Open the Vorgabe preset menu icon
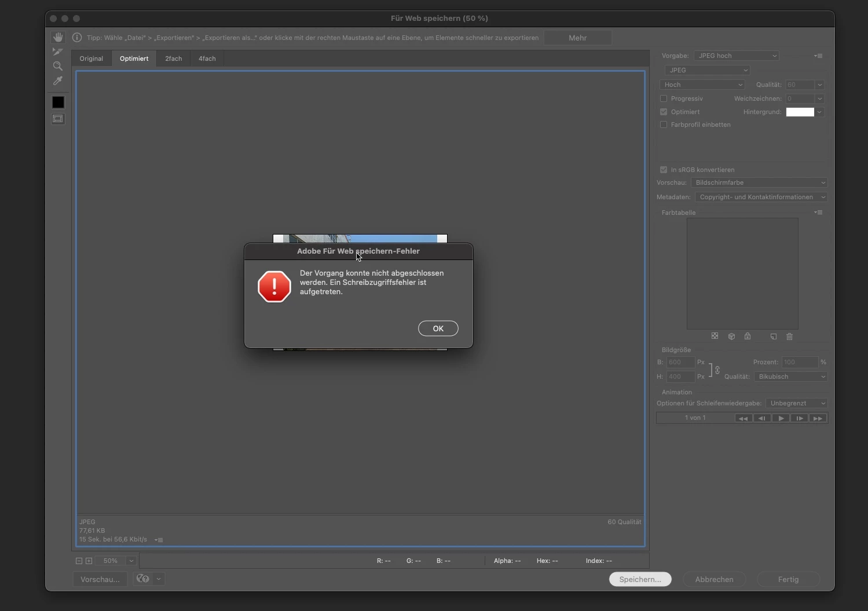Viewport: 868px width, 611px height. point(818,56)
